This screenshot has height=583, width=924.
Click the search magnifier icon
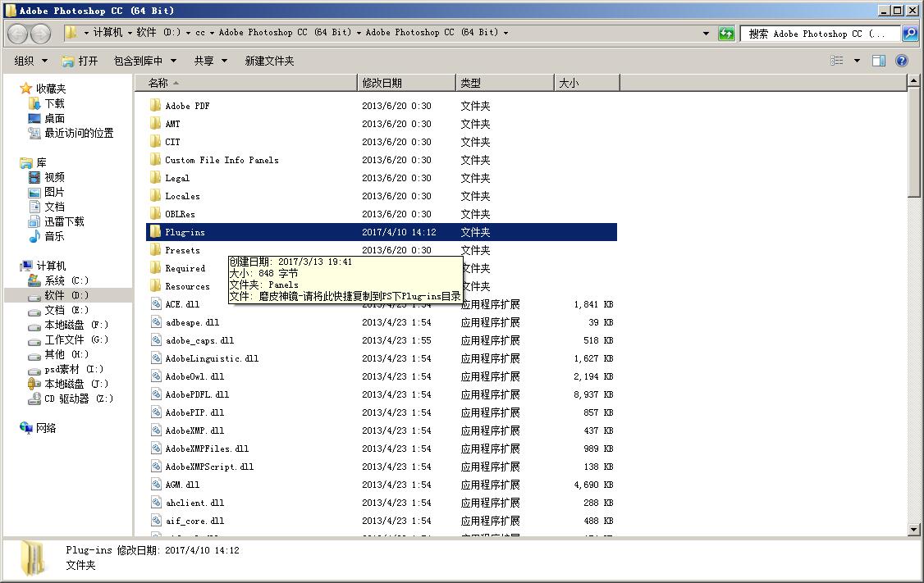(910, 34)
